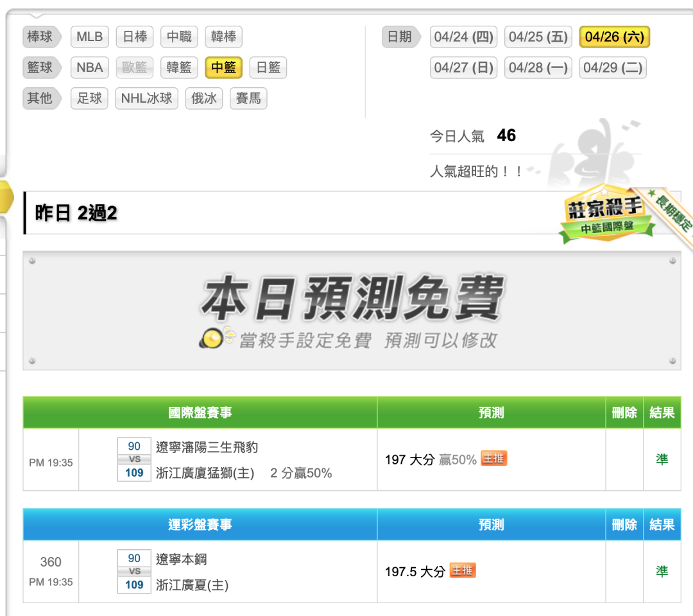Go to the 04/29 (二) date

pyautogui.click(x=613, y=67)
